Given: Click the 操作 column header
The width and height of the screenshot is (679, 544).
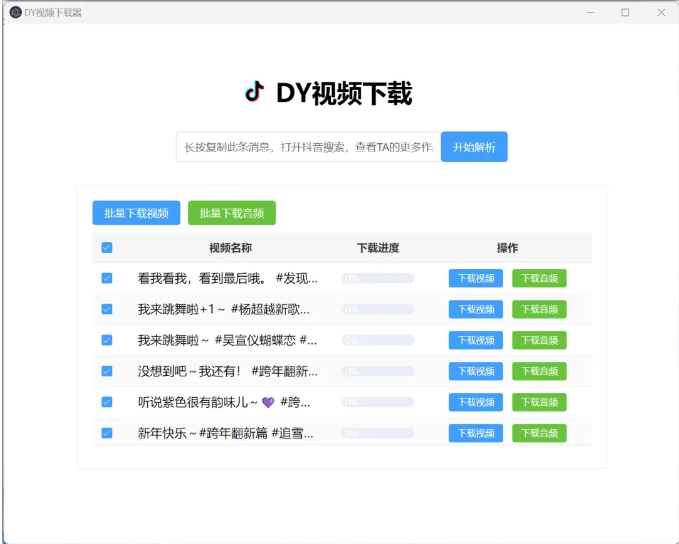Looking at the screenshot, I should click(x=507, y=248).
